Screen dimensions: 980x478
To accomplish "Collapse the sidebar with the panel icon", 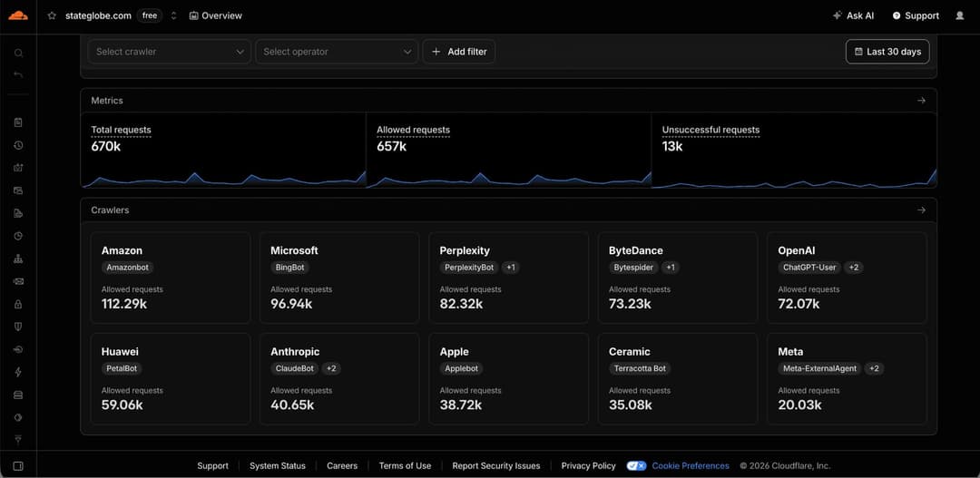I will pos(18,466).
